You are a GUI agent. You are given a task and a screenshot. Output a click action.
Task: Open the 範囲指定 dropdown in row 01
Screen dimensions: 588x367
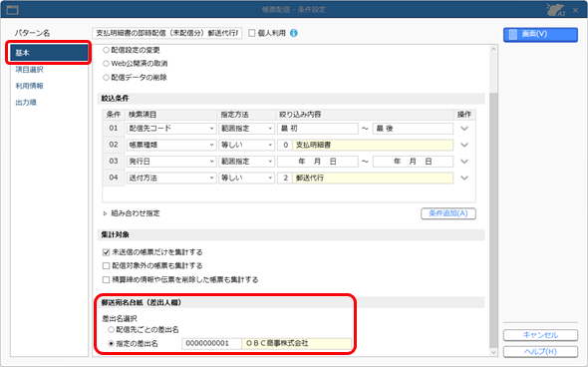click(247, 129)
